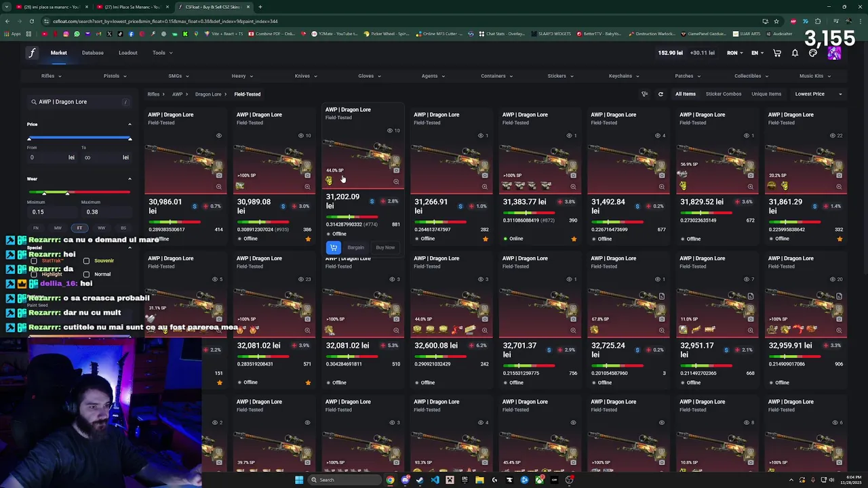Open a new browser tab with the plus

[260, 7]
